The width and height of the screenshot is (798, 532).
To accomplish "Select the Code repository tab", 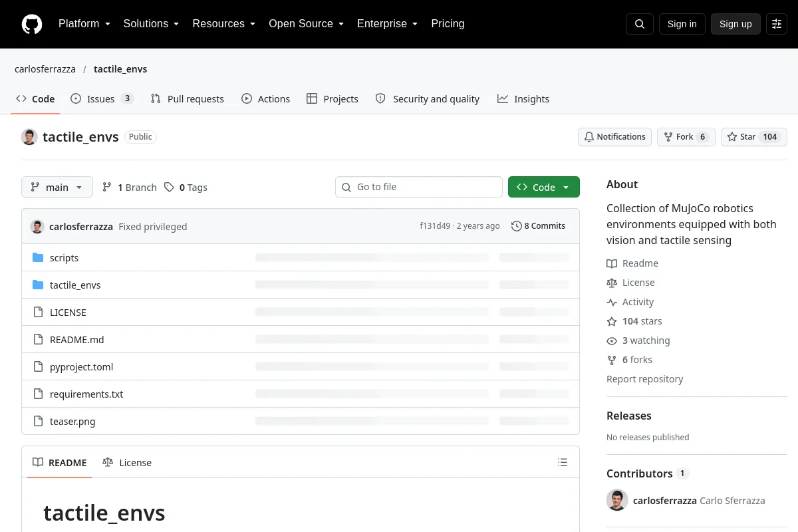I will [35, 99].
